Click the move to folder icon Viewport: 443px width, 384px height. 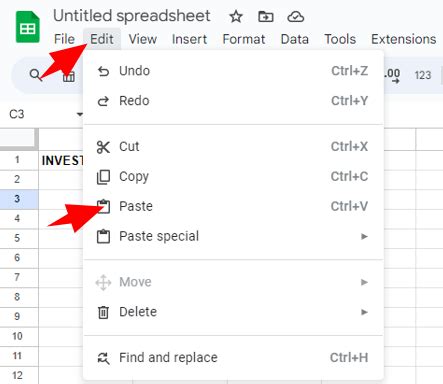(x=266, y=16)
